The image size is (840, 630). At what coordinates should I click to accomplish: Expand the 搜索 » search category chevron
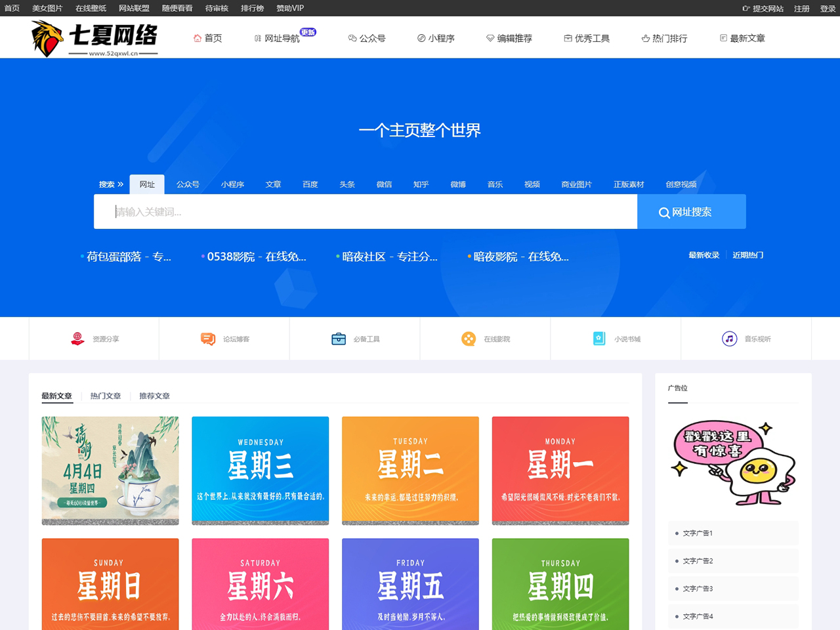tap(119, 184)
